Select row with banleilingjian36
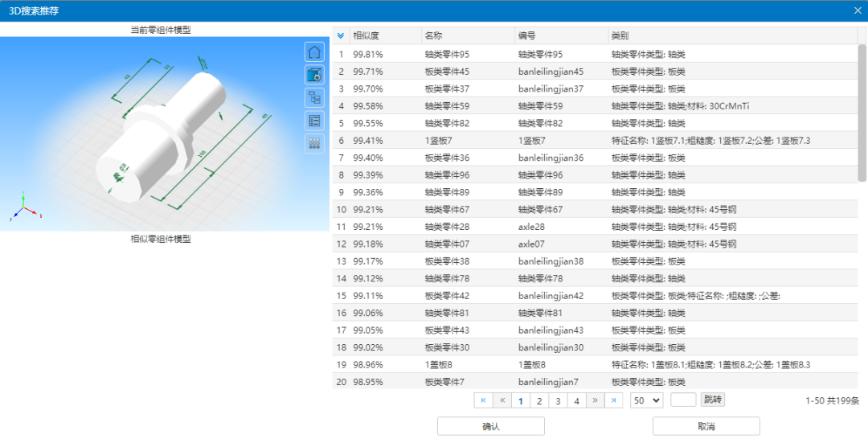The width and height of the screenshot is (868, 439). 595,158
